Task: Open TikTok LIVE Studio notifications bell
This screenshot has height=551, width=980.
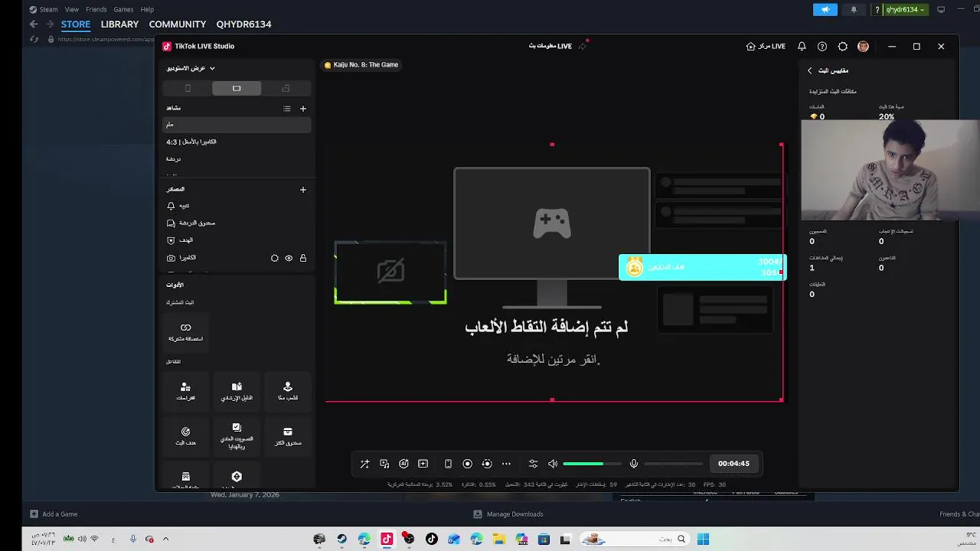Action: coord(802,46)
